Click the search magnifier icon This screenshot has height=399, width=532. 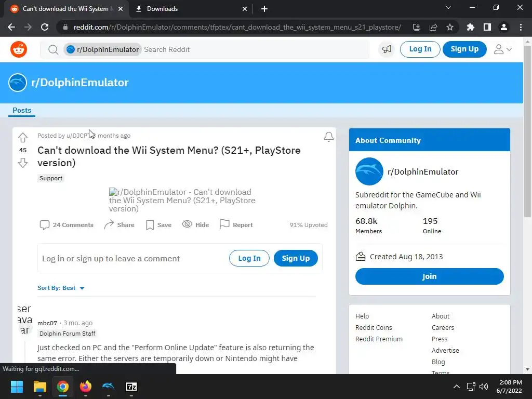[x=53, y=49]
